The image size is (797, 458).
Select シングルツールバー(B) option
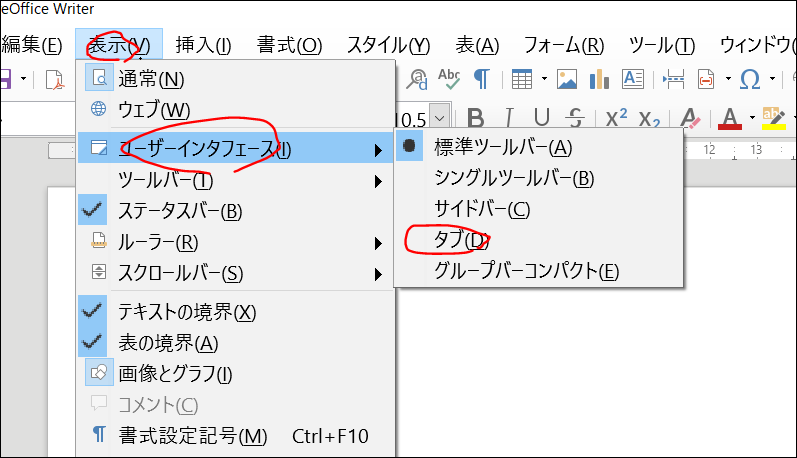[539, 178]
